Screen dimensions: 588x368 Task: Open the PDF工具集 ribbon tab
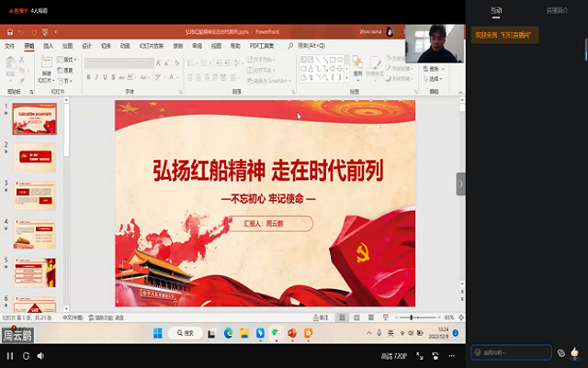pyautogui.click(x=262, y=46)
